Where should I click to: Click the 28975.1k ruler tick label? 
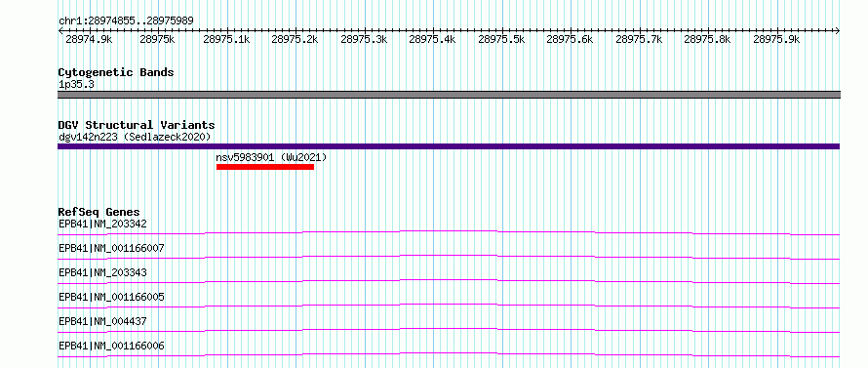(x=226, y=40)
